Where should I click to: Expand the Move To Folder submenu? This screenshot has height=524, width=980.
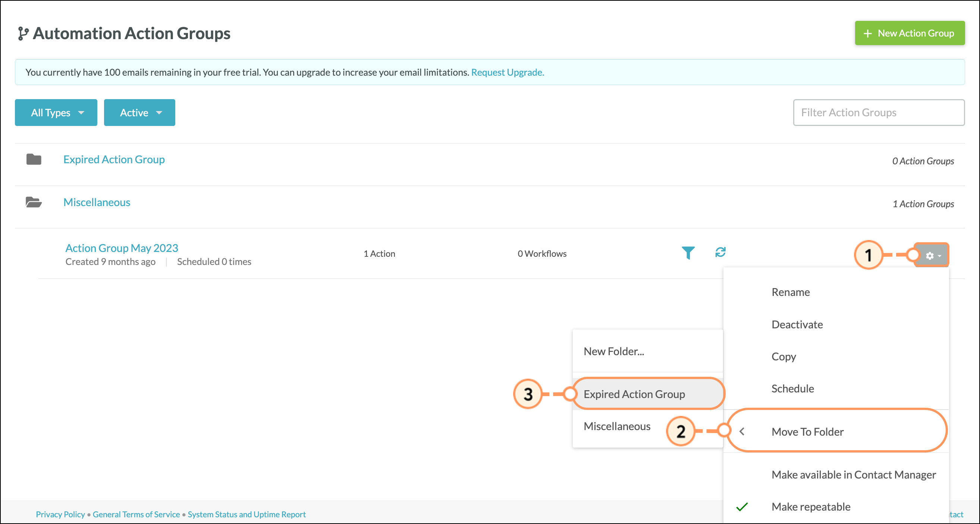pos(836,432)
